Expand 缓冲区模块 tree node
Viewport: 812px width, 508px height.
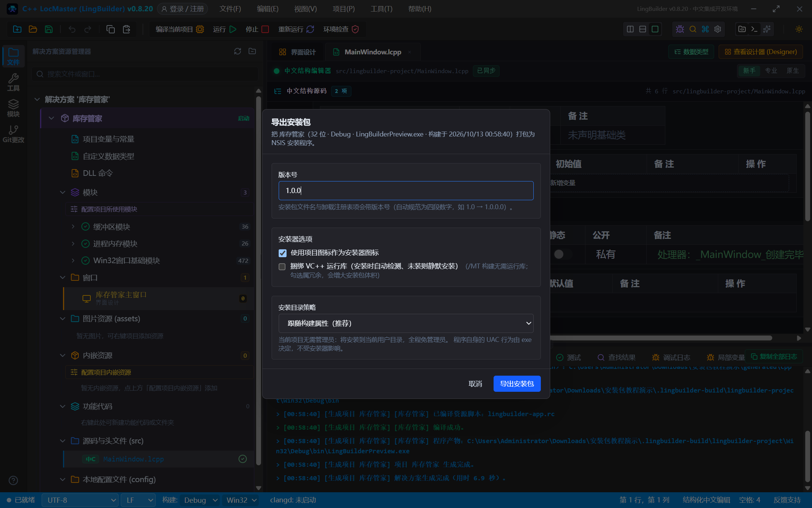coord(73,226)
